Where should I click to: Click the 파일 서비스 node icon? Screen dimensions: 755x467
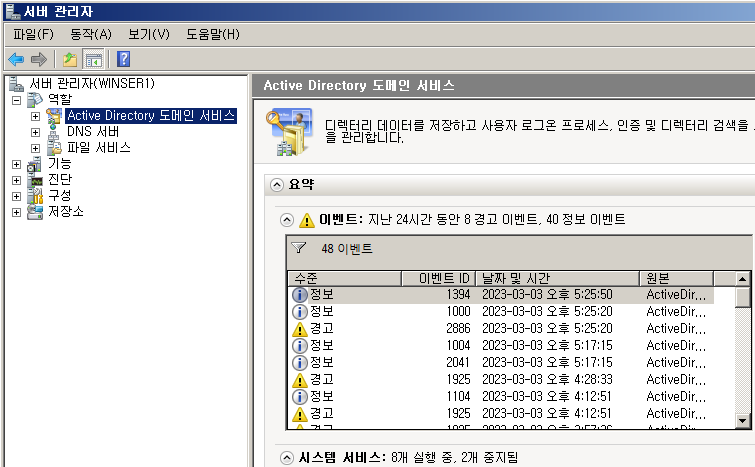click(x=54, y=148)
